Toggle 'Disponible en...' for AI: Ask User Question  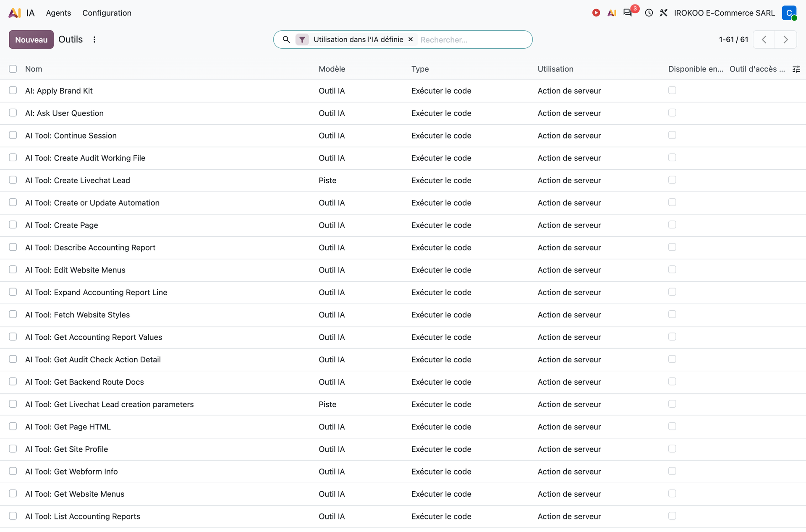(x=672, y=113)
